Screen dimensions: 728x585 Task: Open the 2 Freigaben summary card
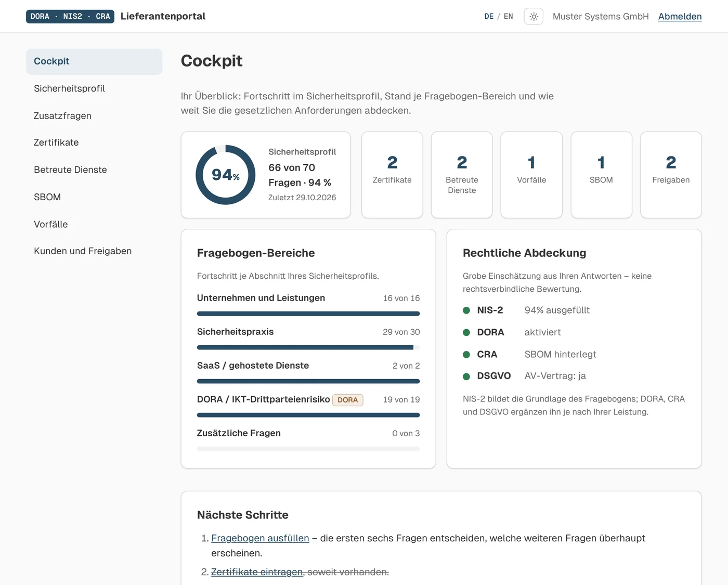[671, 175]
